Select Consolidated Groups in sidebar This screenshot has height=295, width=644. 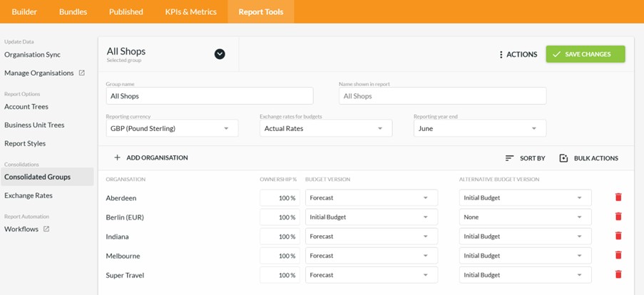point(47,177)
